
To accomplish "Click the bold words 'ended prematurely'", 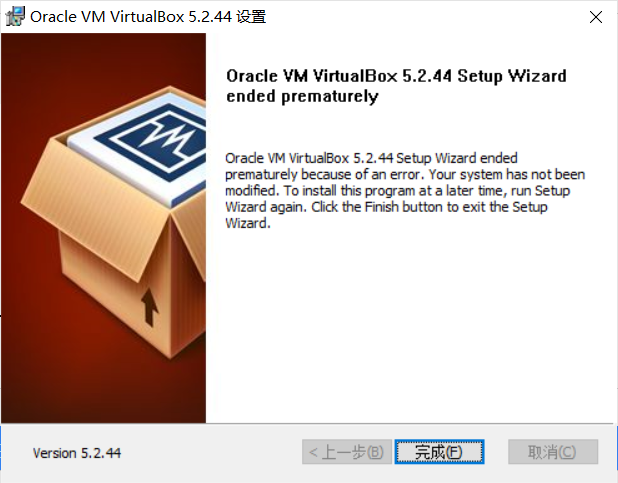I will [302, 97].
